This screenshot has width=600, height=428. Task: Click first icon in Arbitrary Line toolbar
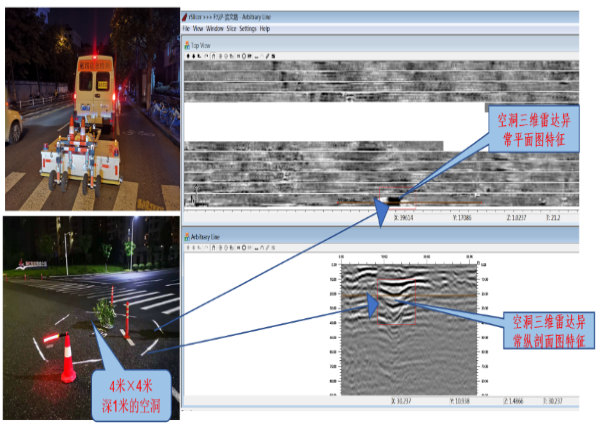coord(188,250)
